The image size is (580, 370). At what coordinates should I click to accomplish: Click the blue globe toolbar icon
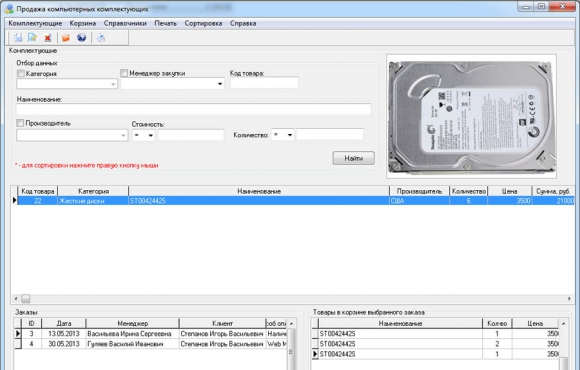pyautogui.click(x=81, y=37)
